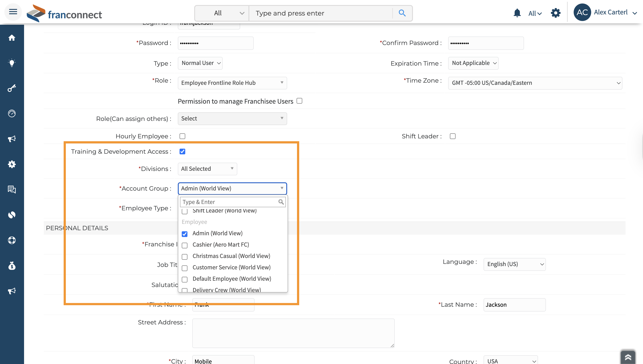Check Cashier (Aero Mart FC) option
This screenshot has height=364, width=643.
coord(185,245)
